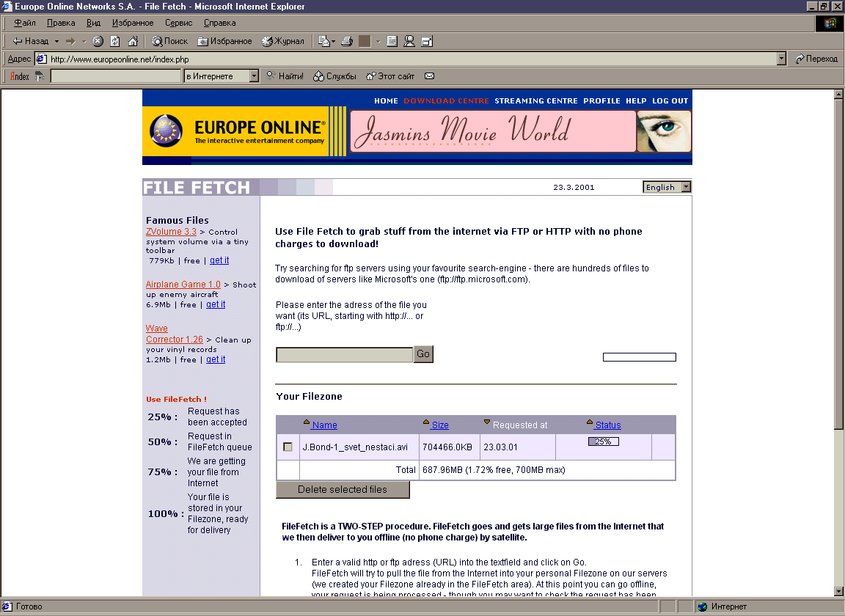Click the mail toolbar icon
845x616 pixels.
(324, 41)
